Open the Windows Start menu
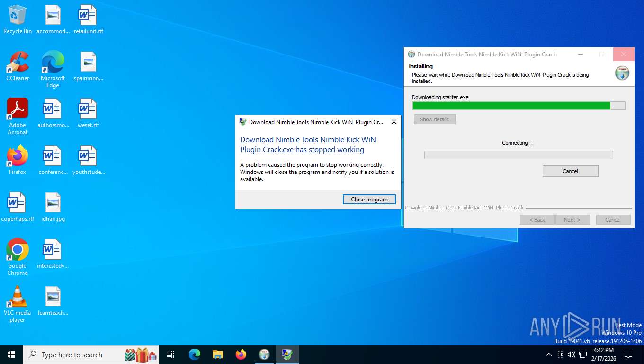 [11, 355]
